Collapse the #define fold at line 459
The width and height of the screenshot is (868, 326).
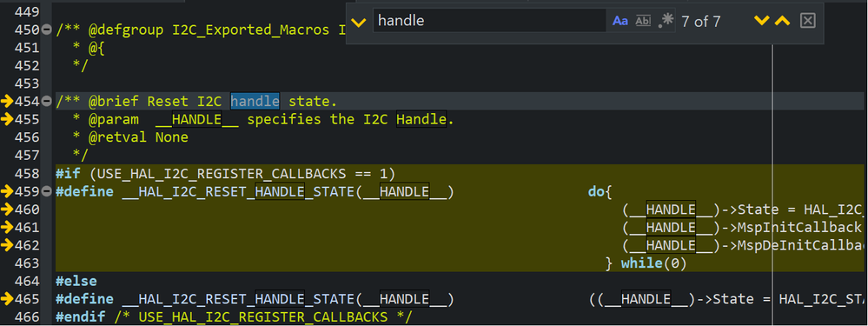(47, 191)
